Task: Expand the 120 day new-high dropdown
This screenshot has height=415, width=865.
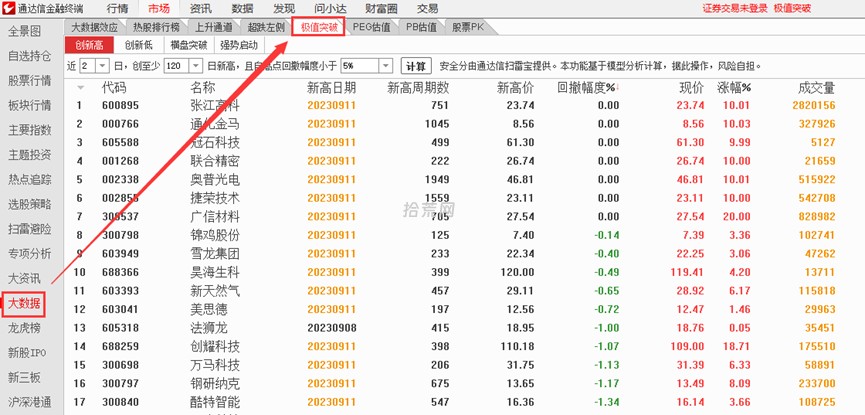Action: click(x=196, y=66)
